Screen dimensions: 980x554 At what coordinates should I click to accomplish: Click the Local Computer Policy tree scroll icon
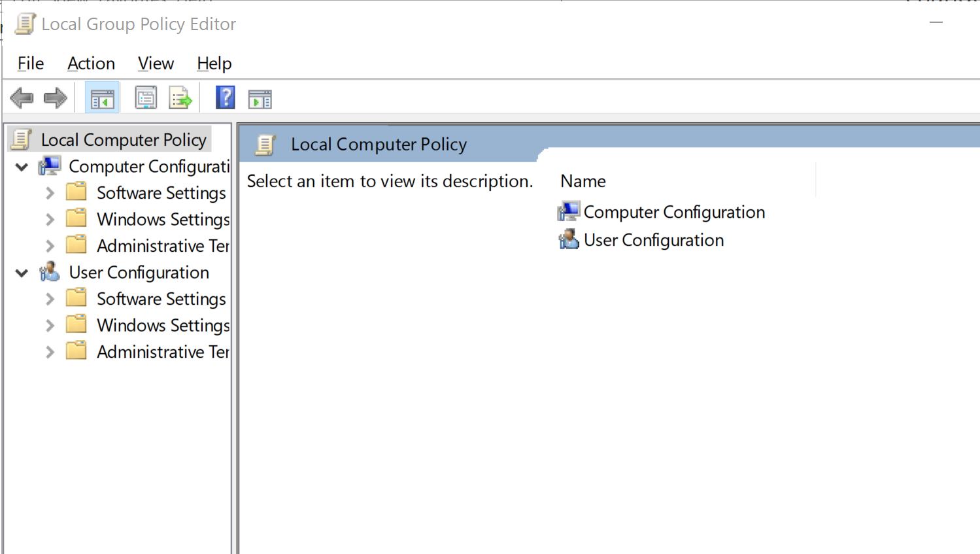22,139
